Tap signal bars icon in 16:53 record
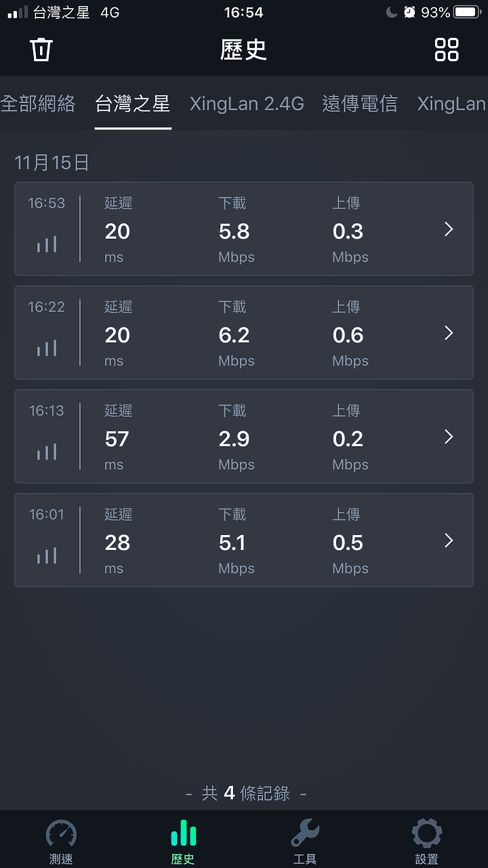The height and width of the screenshot is (868, 488). coord(47,244)
